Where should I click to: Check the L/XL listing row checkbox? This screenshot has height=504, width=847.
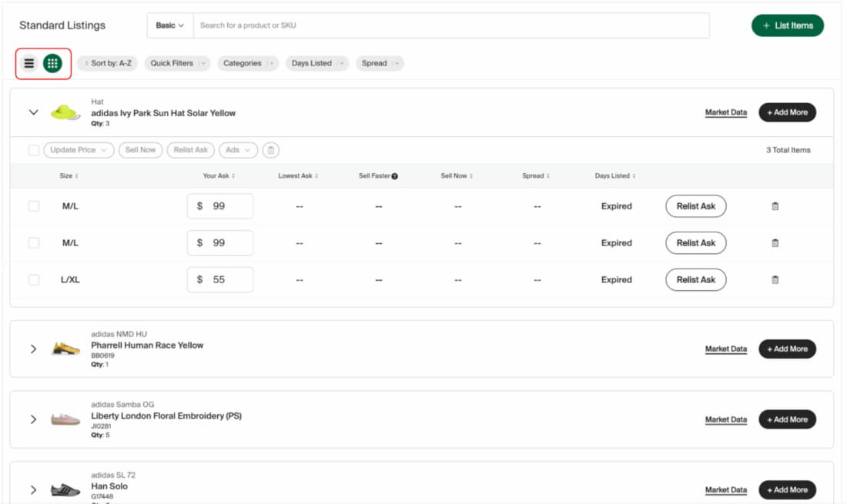tap(34, 279)
